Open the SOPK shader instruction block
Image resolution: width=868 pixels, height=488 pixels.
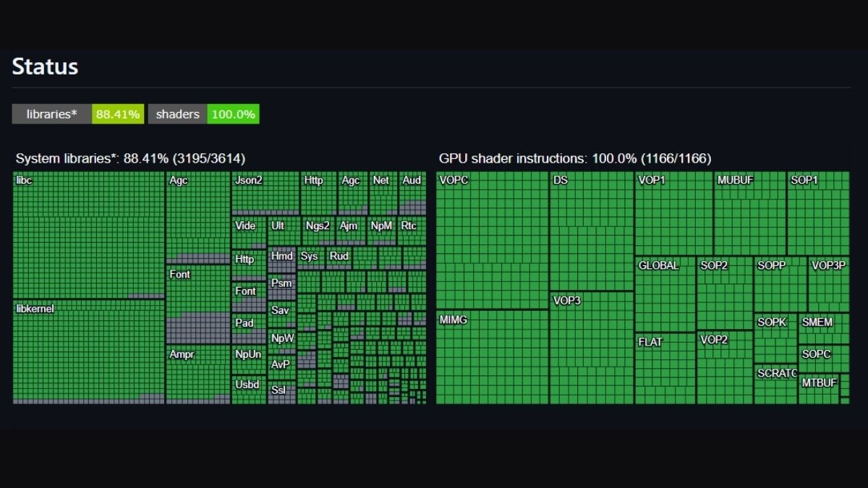pyautogui.click(x=775, y=338)
